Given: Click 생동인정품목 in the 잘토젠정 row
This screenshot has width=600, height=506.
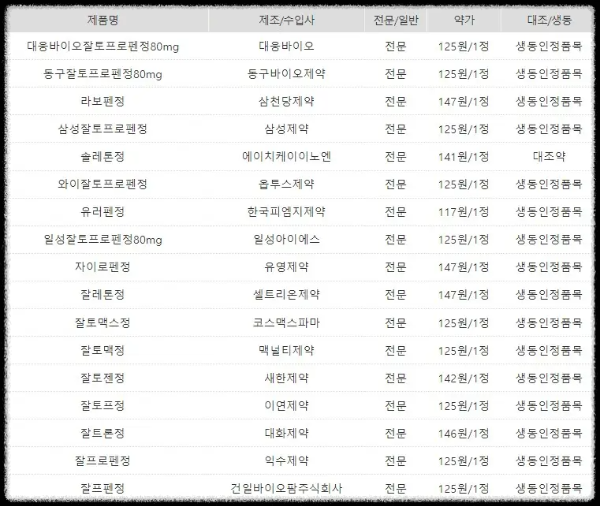Looking at the screenshot, I should 549,378.
